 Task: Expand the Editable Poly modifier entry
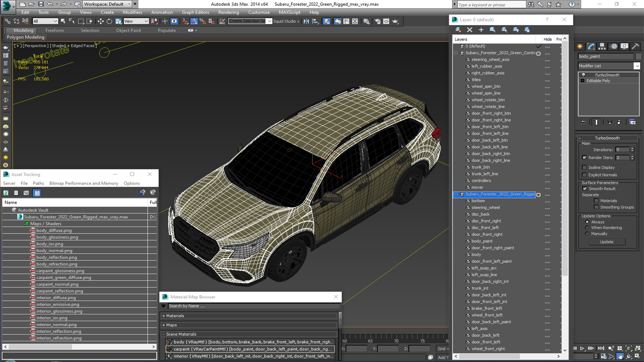583,81
